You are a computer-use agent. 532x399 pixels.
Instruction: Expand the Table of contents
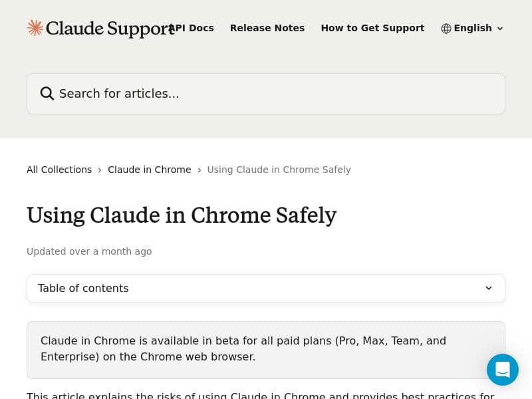coord(266,288)
